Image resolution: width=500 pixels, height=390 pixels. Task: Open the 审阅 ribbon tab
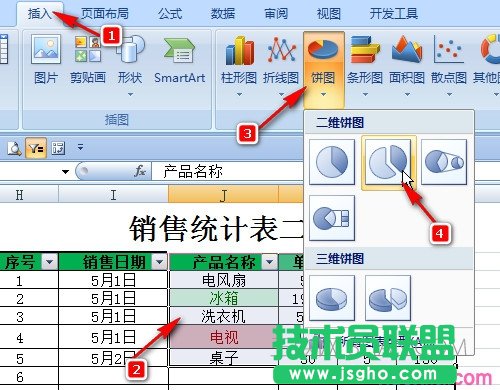tap(276, 14)
